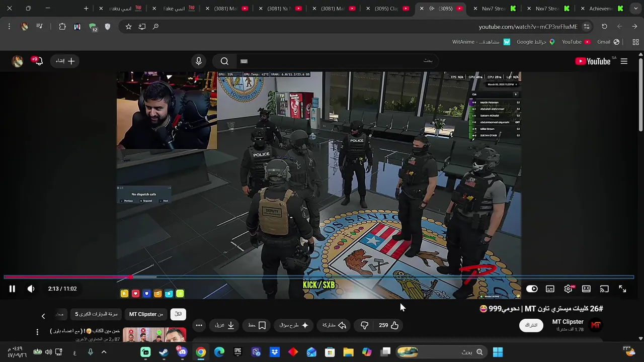
Task: Click the shield extension icon
Action: (x=107, y=27)
